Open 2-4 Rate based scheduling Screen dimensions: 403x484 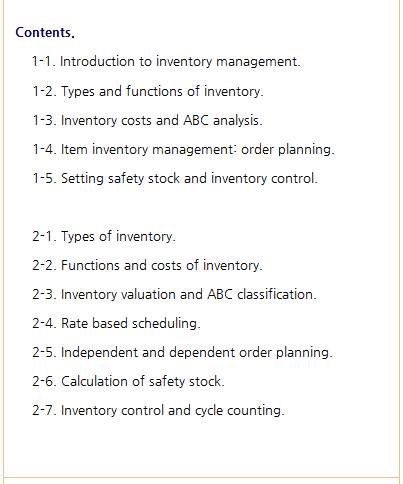116,324
